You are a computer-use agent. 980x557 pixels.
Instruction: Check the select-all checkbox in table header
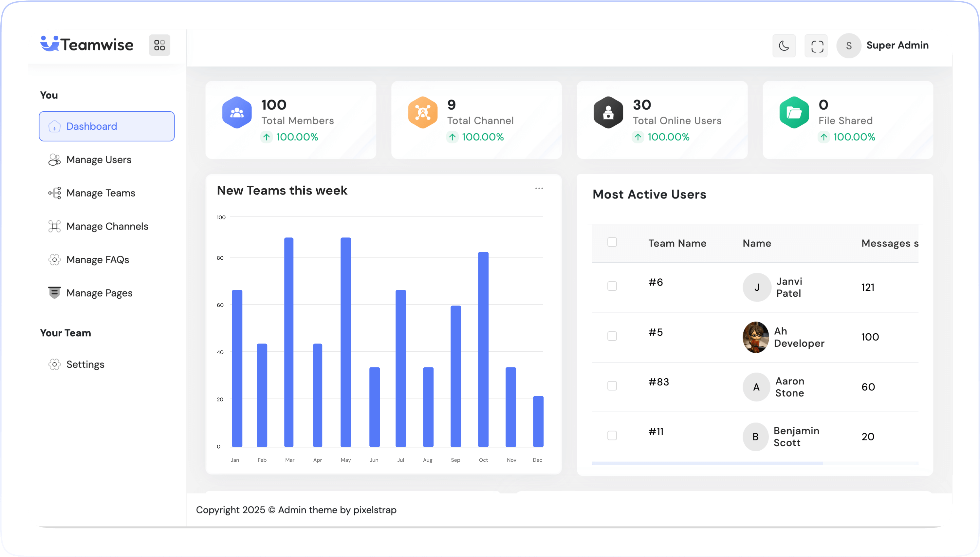612,242
